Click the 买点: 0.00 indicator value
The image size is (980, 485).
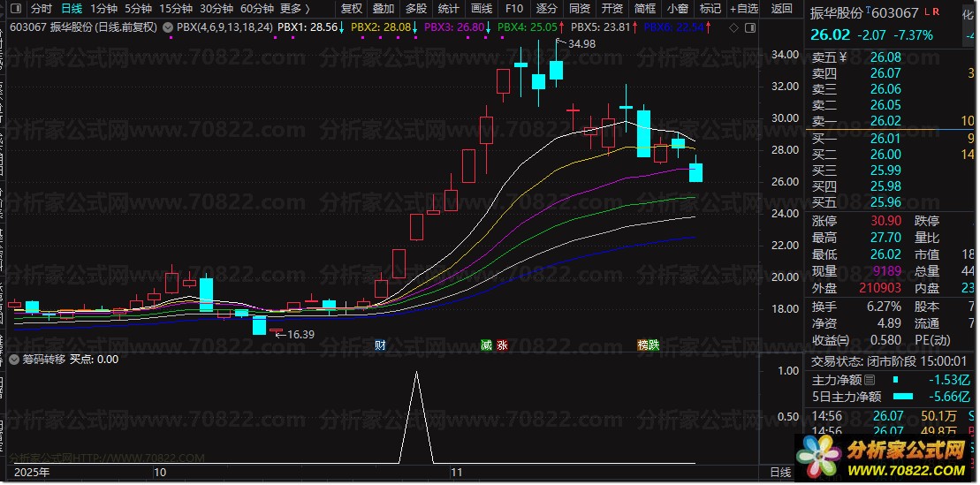[94, 360]
